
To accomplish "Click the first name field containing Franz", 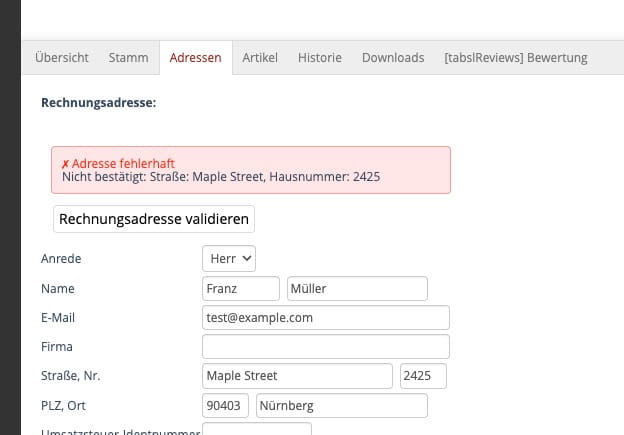I will [241, 289].
